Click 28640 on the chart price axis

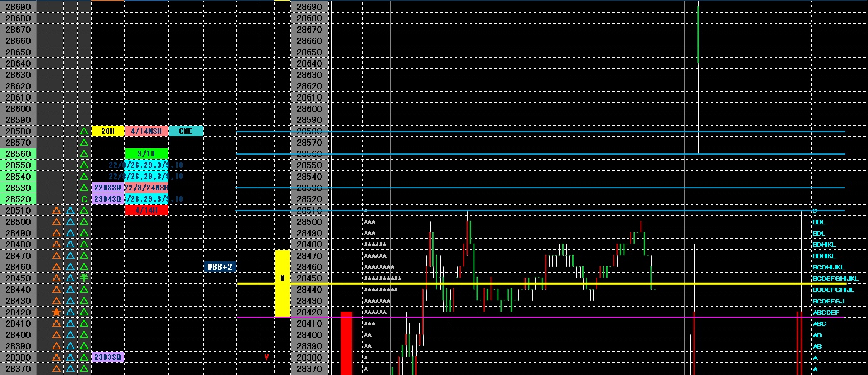309,63
